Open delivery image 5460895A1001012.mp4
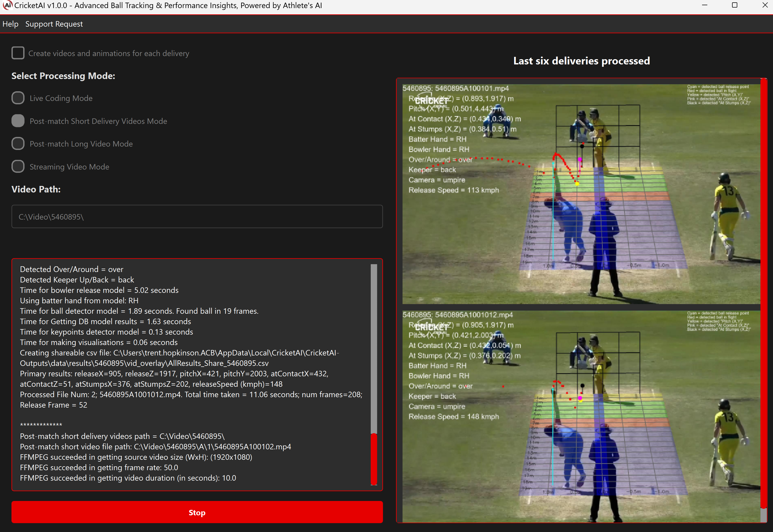The width and height of the screenshot is (773, 532). pos(581,416)
